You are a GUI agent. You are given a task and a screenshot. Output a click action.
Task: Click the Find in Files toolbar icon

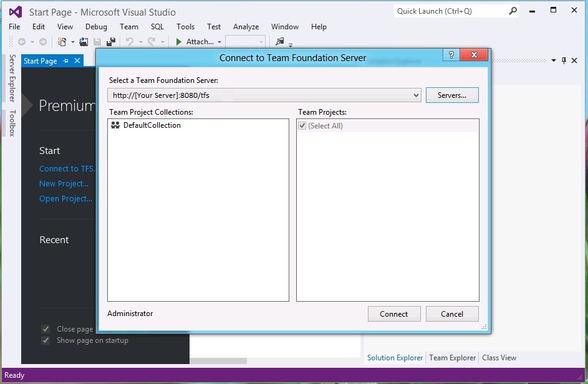tap(279, 42)
